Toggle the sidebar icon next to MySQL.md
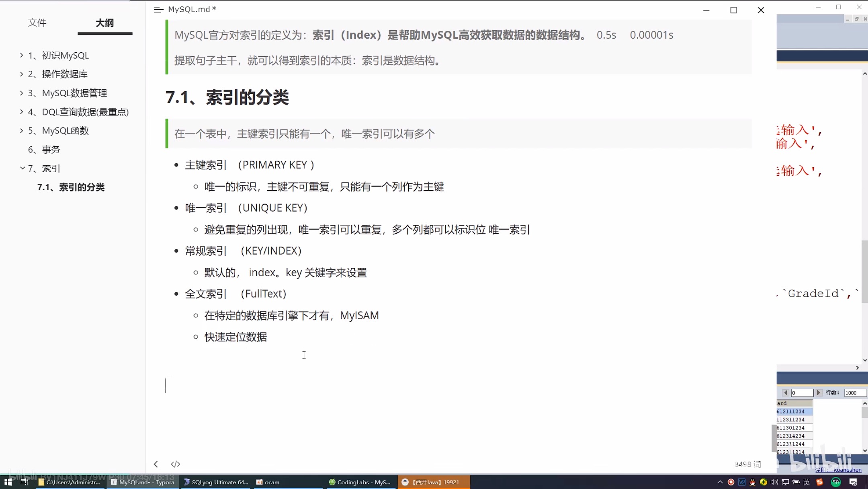The image size is (868, 489). 158,10
